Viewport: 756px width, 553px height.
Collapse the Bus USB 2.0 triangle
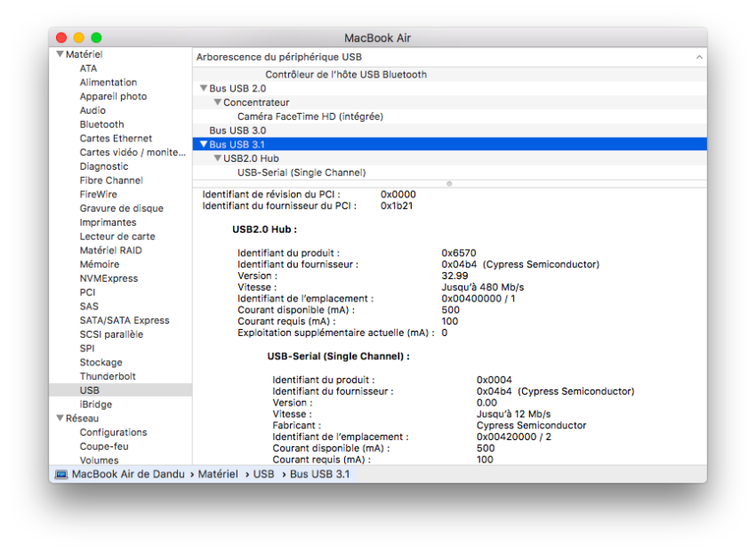click(x=204, y=88)
